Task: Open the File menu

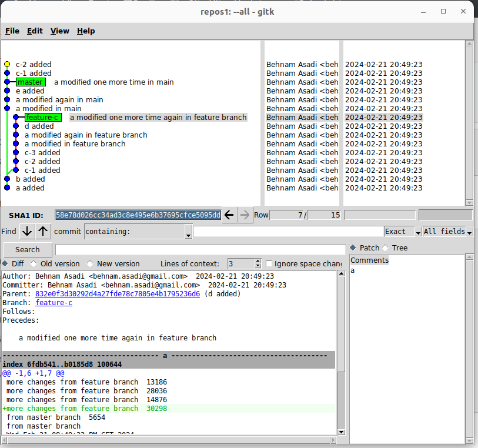Action: (x=12, y=31)
